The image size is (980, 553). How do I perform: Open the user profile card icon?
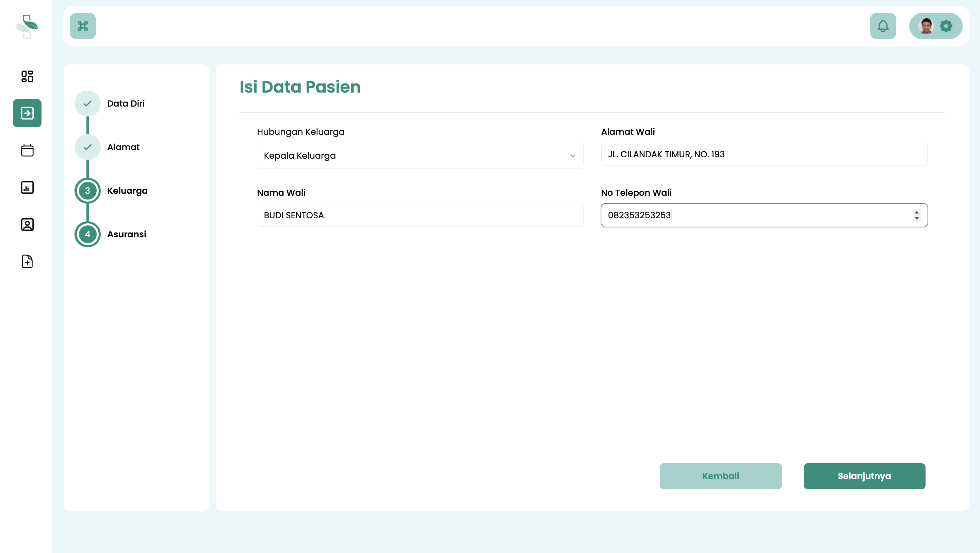pos(27,224)
